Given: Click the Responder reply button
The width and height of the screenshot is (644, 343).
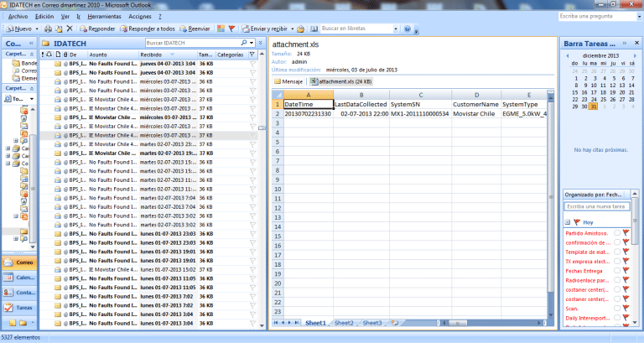Looking at the screenshot, I should [97, 29].
